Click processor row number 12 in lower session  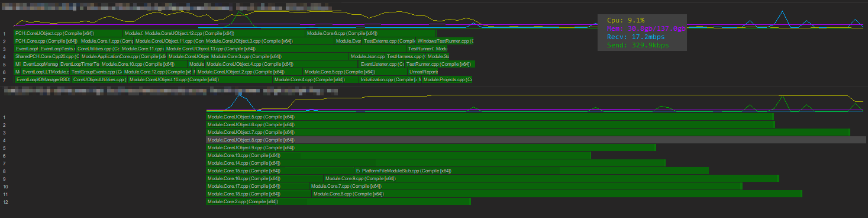pyautogui.click(x=5, y=202)
